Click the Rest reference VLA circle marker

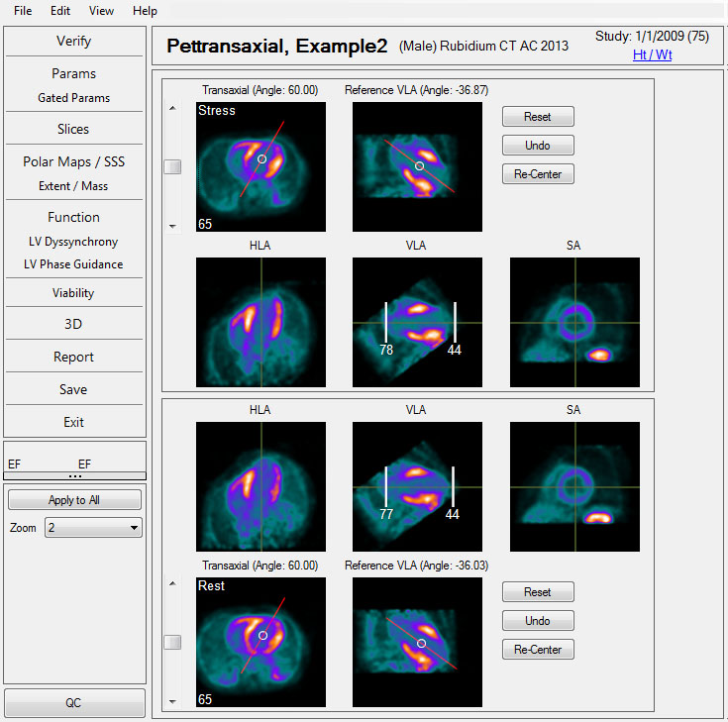422,643
